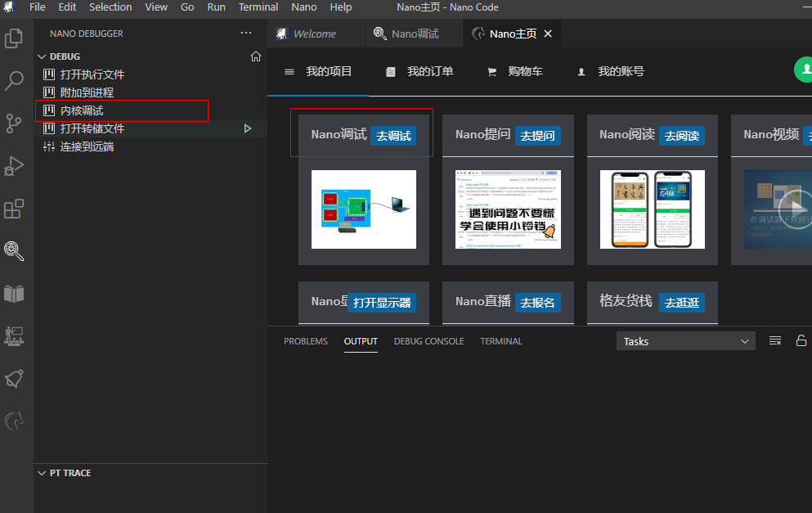
Task: Select the OUTPUT panel tab
Action: tap(361, 341)
